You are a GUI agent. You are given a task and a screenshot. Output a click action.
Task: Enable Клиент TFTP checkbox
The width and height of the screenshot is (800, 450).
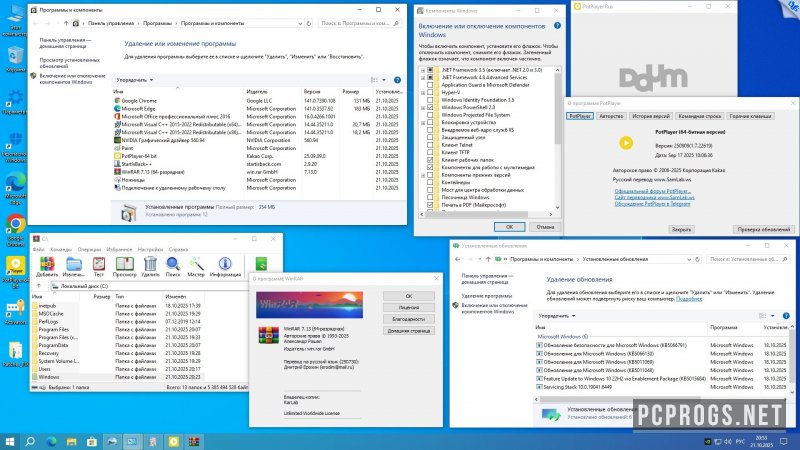click(x=430, y=152)
